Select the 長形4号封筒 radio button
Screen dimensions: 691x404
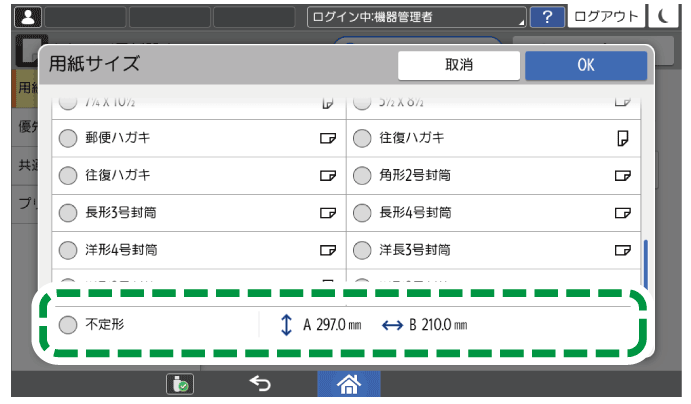pos(362,213)
